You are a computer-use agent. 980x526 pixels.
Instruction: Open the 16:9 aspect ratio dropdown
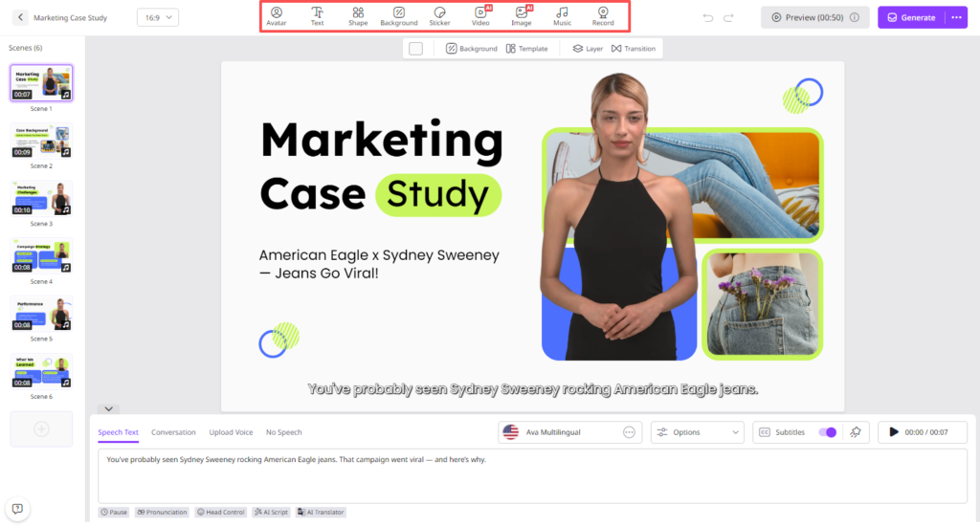[158, 17]
